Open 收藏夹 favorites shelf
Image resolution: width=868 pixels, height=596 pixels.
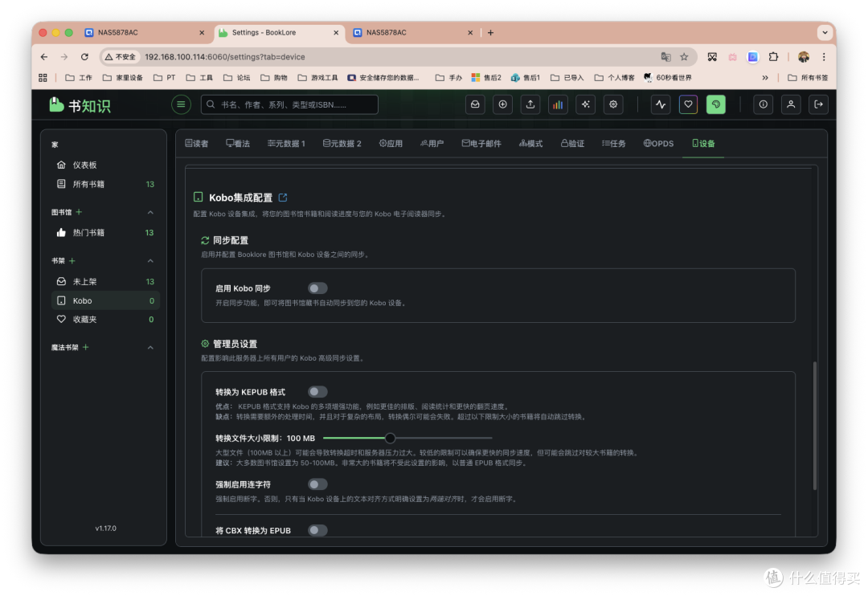105,320
